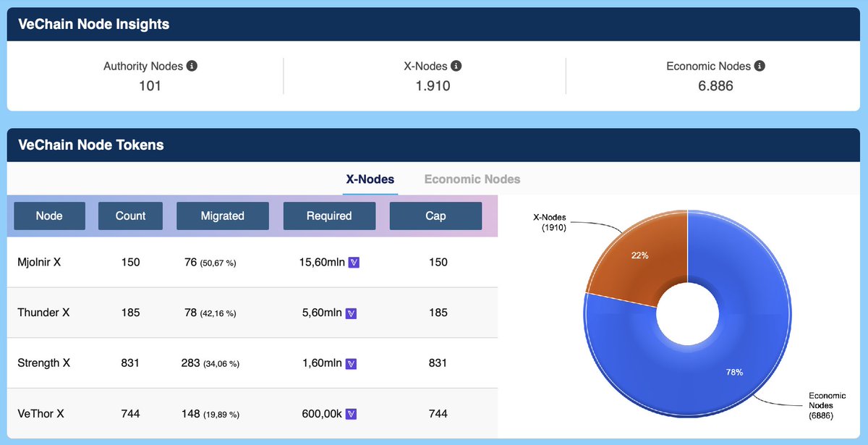Click Mjolnir X migrated value 76 (50,67 %)

pyautogui.click(x=210, y=263)
